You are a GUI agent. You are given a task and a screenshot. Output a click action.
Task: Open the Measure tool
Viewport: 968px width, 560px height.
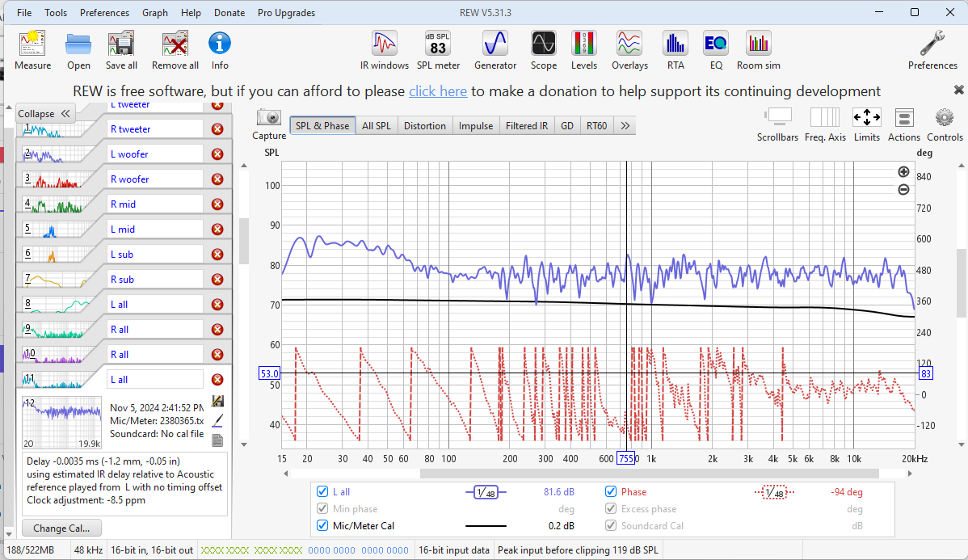point(32,50)
